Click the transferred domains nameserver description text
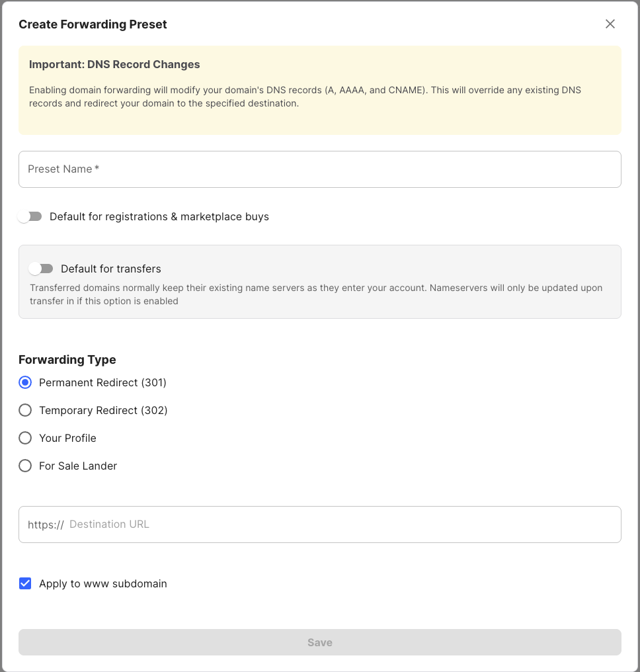640x672 pixels. tap(316, 294)
